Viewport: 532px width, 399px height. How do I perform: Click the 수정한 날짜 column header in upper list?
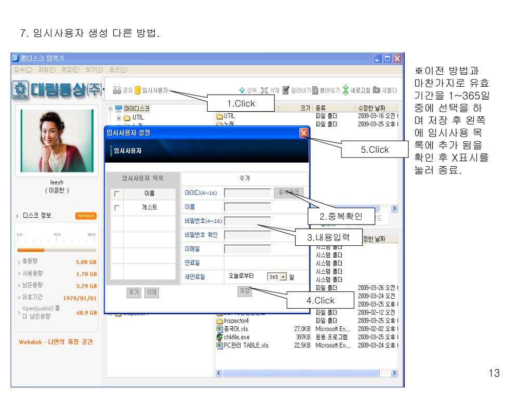point(371,108)
